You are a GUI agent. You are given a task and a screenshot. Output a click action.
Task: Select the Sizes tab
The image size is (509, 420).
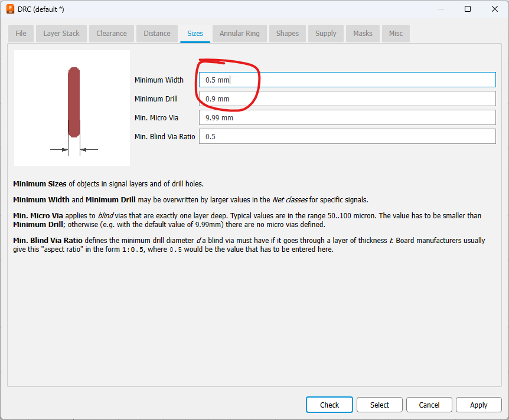coord(195,34)
